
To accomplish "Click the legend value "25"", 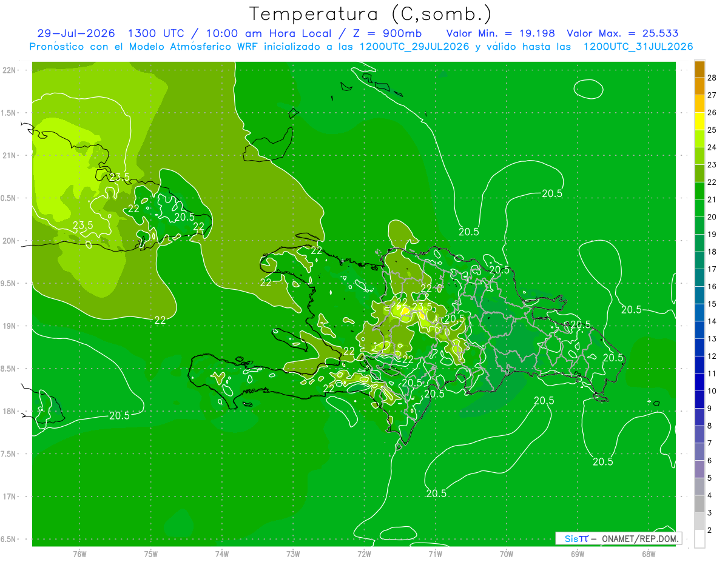I will [x=712, y=130].
